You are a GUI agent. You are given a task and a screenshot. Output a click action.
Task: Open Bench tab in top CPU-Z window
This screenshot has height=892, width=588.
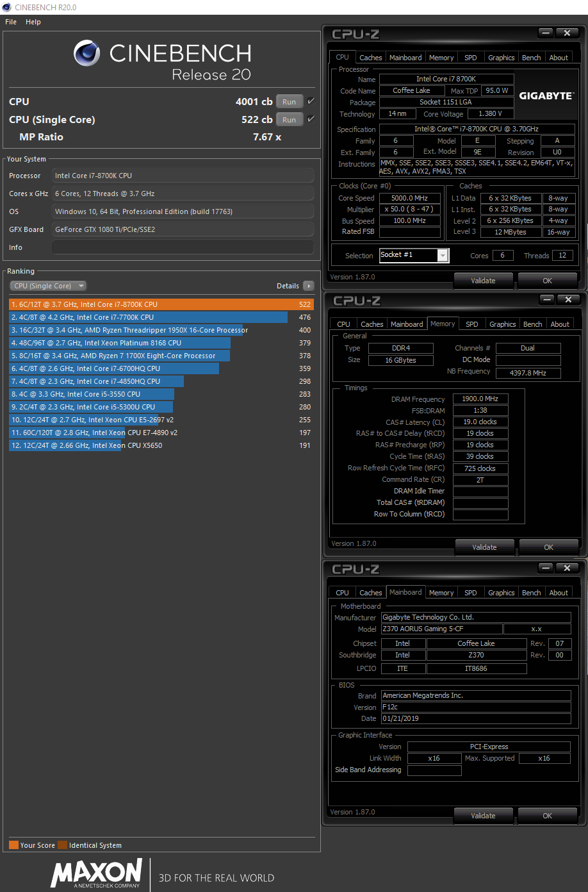click(x=532, y=58)
